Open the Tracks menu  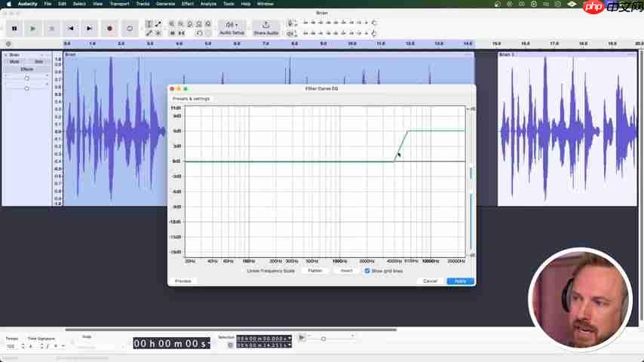point(143,4)
